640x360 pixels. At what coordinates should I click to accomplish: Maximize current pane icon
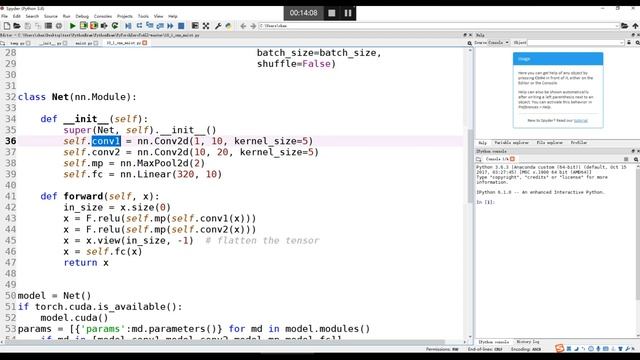pos(195,26)
